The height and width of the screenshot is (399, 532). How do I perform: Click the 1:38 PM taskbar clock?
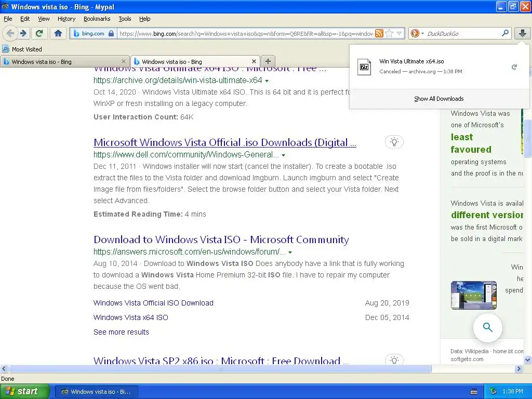click(x=513, y=392)
